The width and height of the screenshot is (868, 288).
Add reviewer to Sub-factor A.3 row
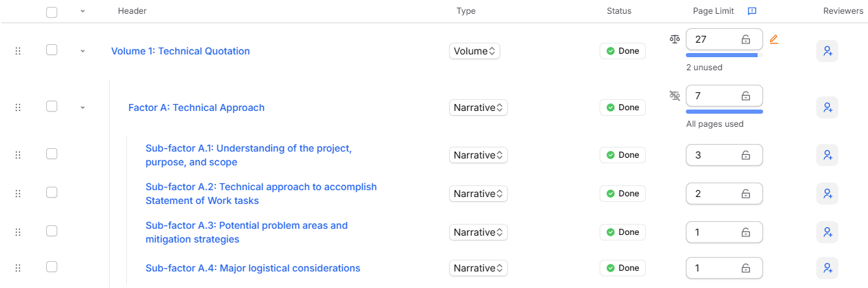click(827, 232)
